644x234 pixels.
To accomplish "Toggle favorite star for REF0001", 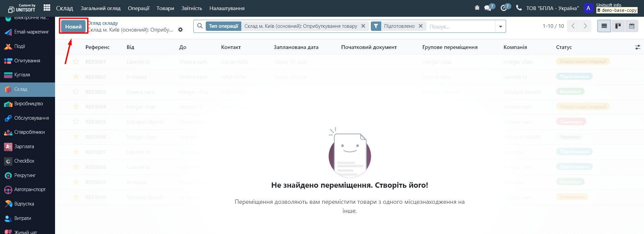I will 76,62.
